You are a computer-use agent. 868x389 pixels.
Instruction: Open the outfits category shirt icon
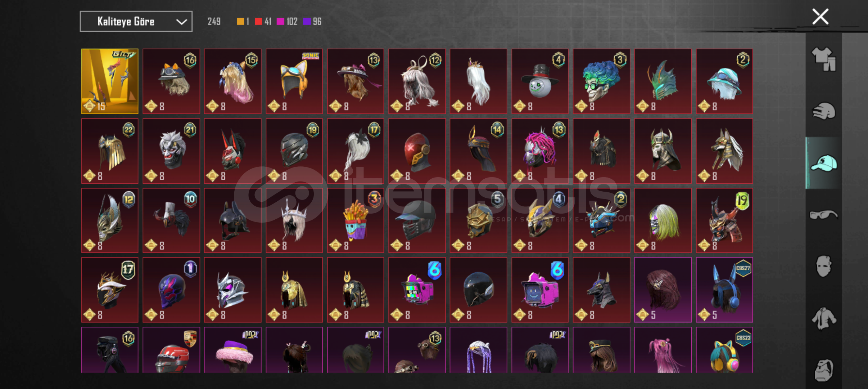pos(823,59)
